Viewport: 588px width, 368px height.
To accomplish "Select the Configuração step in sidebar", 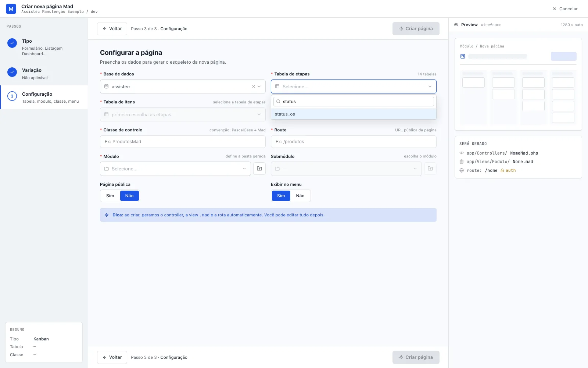I will [44, 97].
